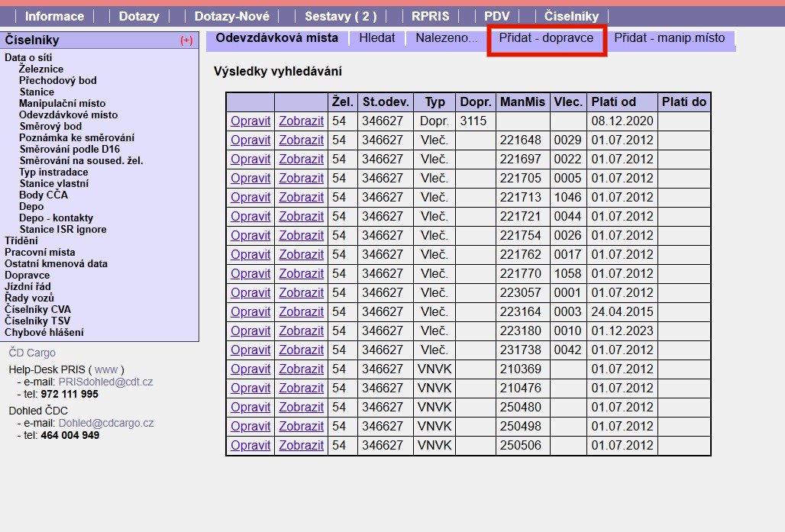This screenshot has width=785, height=532.
Task: Click Opravit for ManMis 223180 row
Action: 250,330
